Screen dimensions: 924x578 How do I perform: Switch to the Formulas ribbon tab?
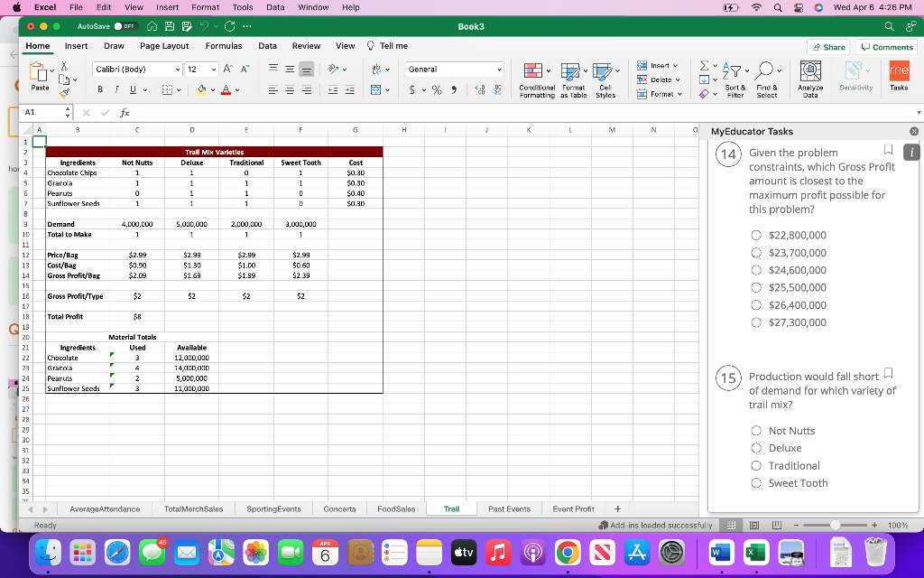tap(224, 45)
